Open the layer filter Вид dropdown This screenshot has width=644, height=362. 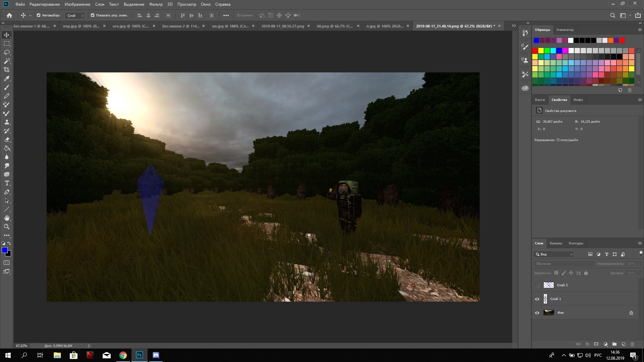(554, 254)
